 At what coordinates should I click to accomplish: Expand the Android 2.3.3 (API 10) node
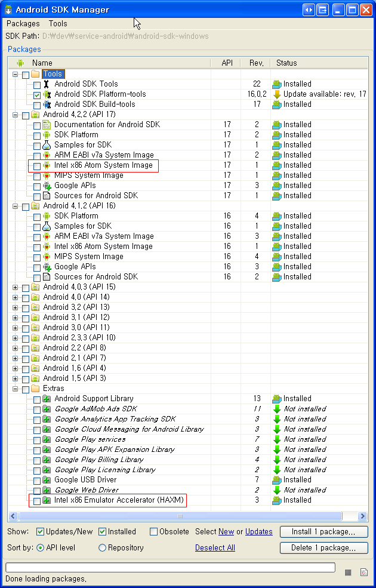[16, 338]
